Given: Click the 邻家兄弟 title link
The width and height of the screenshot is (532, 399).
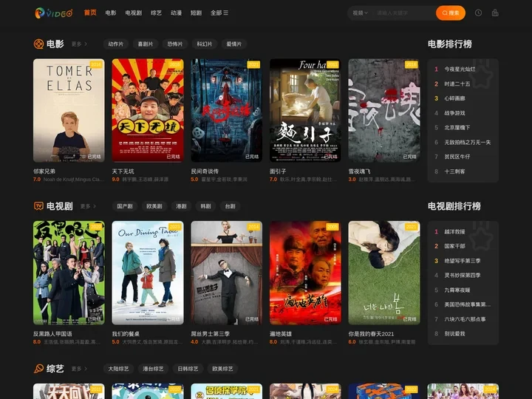Looking at the screenshot, I should [44, 171].
